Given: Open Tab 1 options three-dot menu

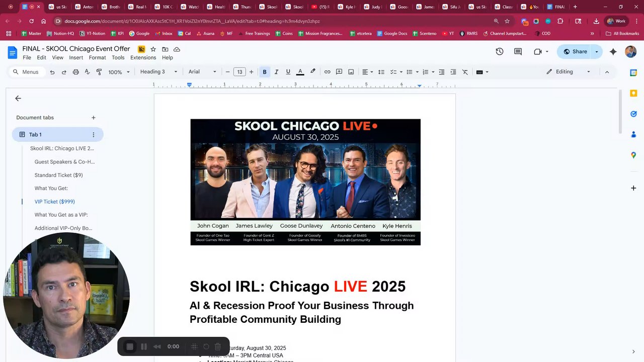Looking at the screenshot, I should tap(93, 135).
